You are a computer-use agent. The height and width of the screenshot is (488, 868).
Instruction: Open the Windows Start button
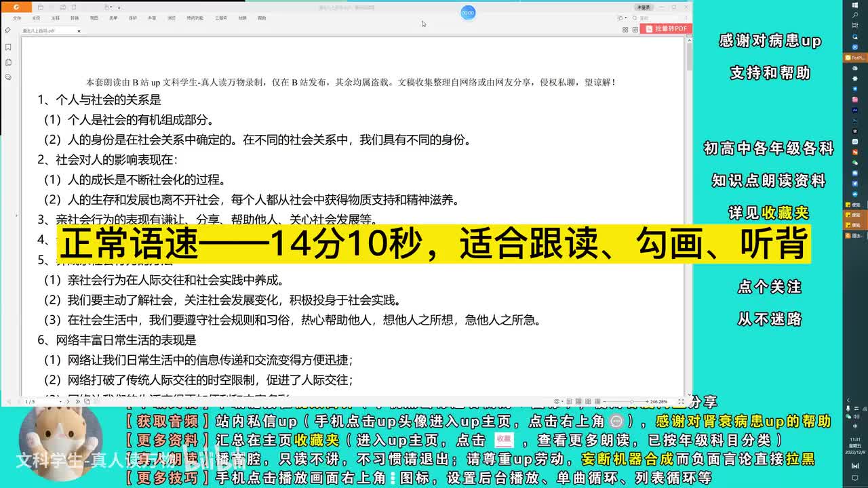[x=855, y=5]
